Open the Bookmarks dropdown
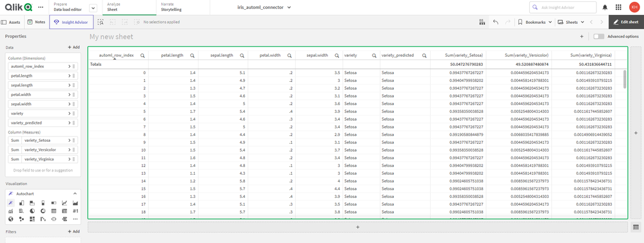Screen dimensions: 644x243 click(x=535, y=22)
